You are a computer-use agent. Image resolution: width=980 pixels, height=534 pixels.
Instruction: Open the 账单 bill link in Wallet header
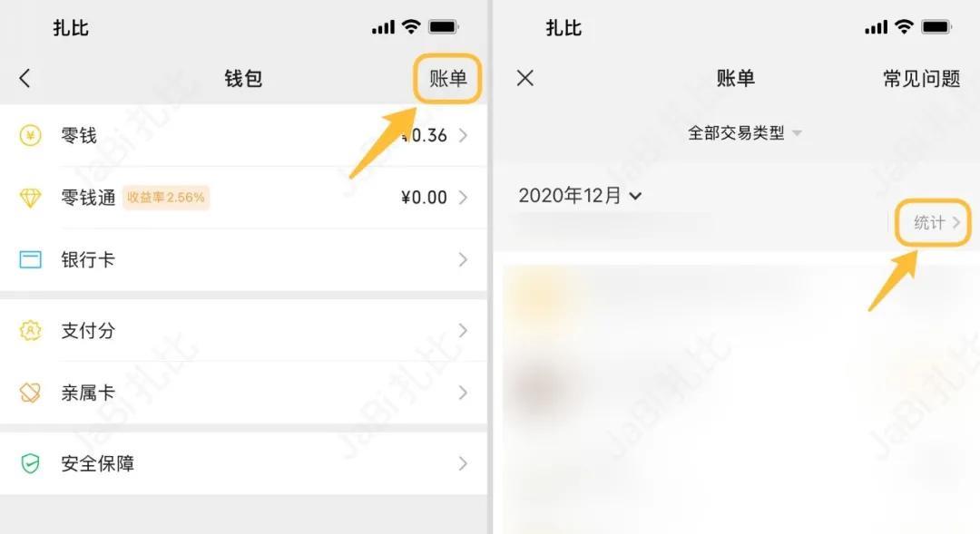[x=447, y=78]
